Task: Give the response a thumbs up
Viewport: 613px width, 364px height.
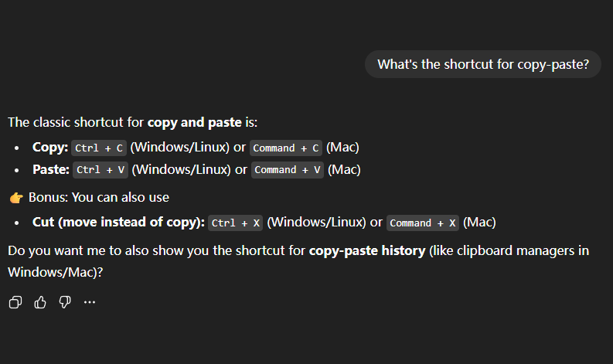Action: [x=40, y=302]
